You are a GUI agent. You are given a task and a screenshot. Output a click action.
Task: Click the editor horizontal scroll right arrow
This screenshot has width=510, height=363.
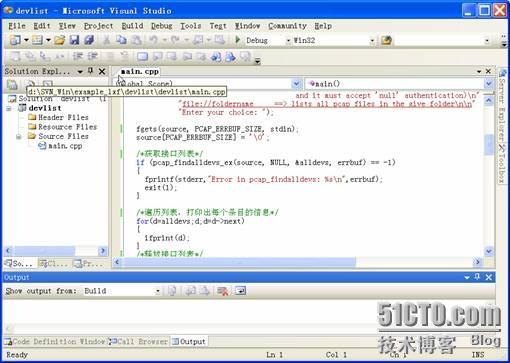click(x=478, y=262)
